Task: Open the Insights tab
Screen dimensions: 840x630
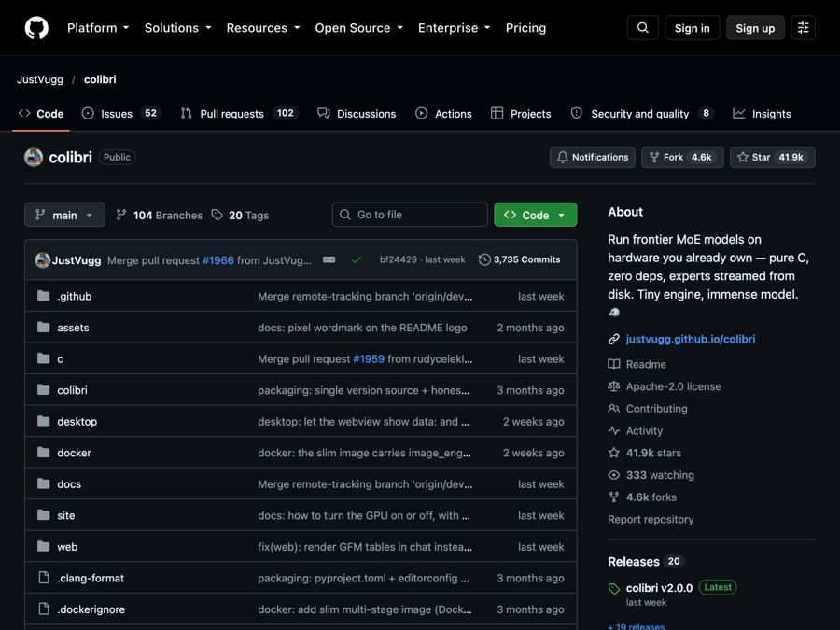Action: [762, 114]
